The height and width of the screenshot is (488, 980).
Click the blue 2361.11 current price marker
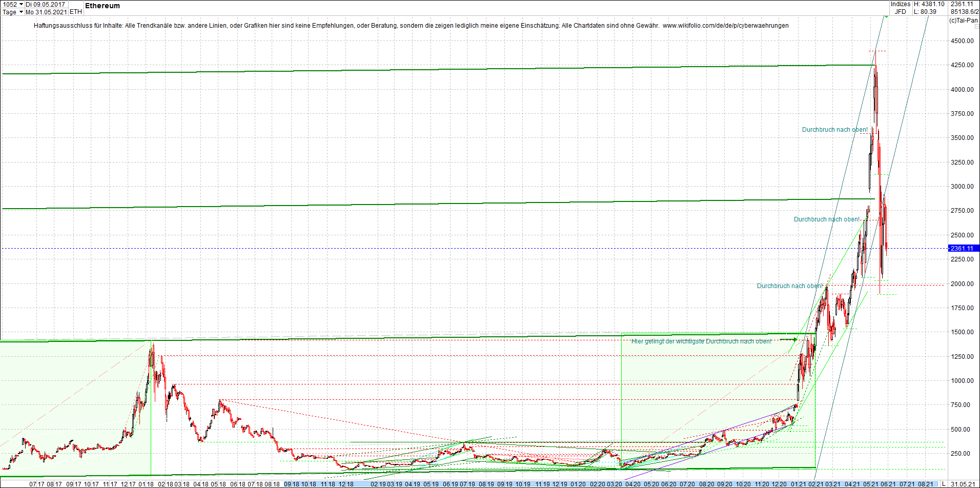[x=964, y=248]
